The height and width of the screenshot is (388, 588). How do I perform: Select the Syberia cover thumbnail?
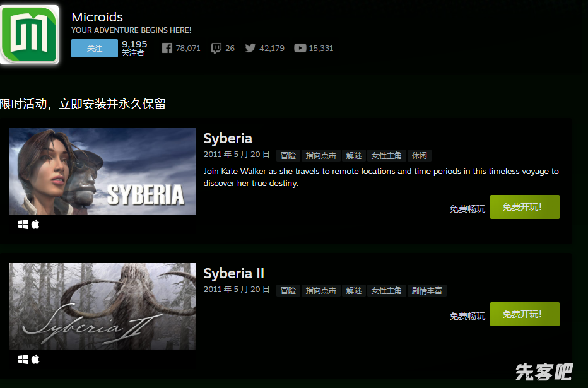coord(102,172)
